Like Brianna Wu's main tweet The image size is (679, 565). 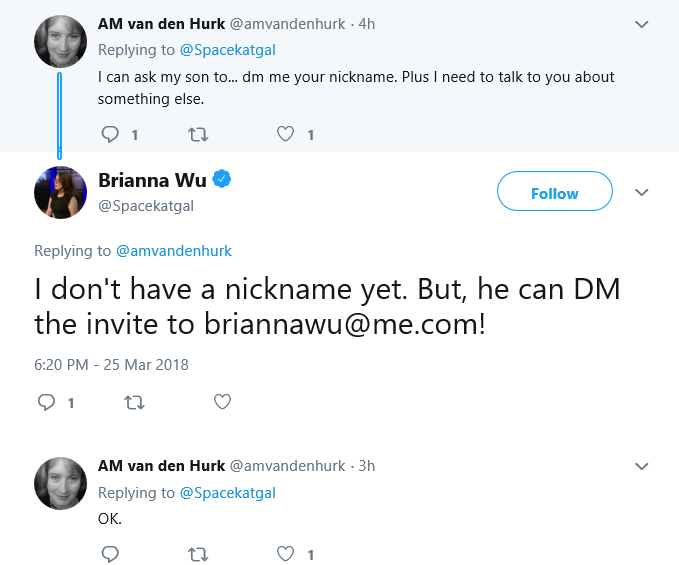[223, 402]
